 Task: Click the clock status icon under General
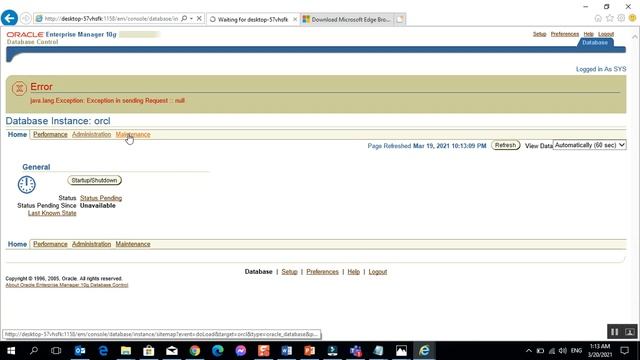(27, 184)
